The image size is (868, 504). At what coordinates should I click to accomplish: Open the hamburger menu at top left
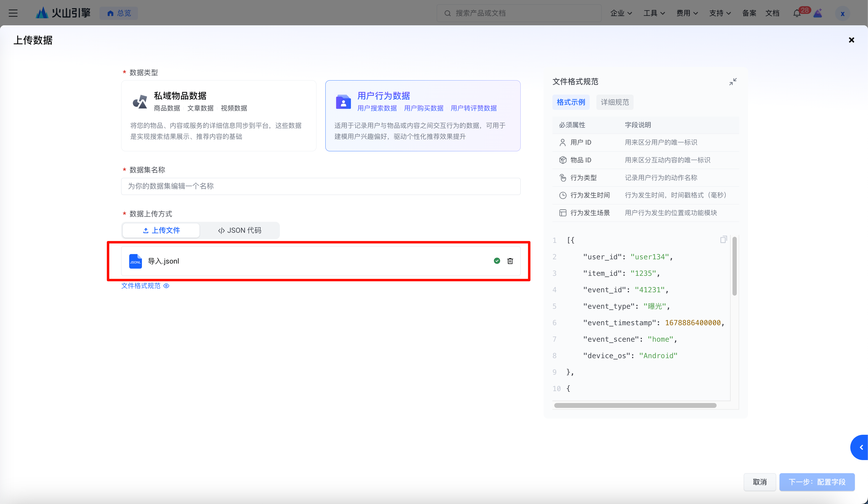13,13
